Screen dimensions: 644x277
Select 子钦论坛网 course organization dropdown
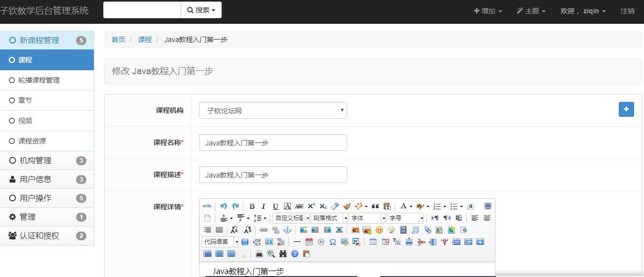tap(273, 111)
